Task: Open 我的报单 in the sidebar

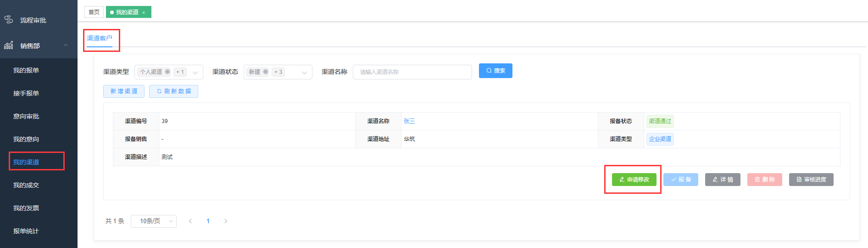Action: tap(26, 70)
